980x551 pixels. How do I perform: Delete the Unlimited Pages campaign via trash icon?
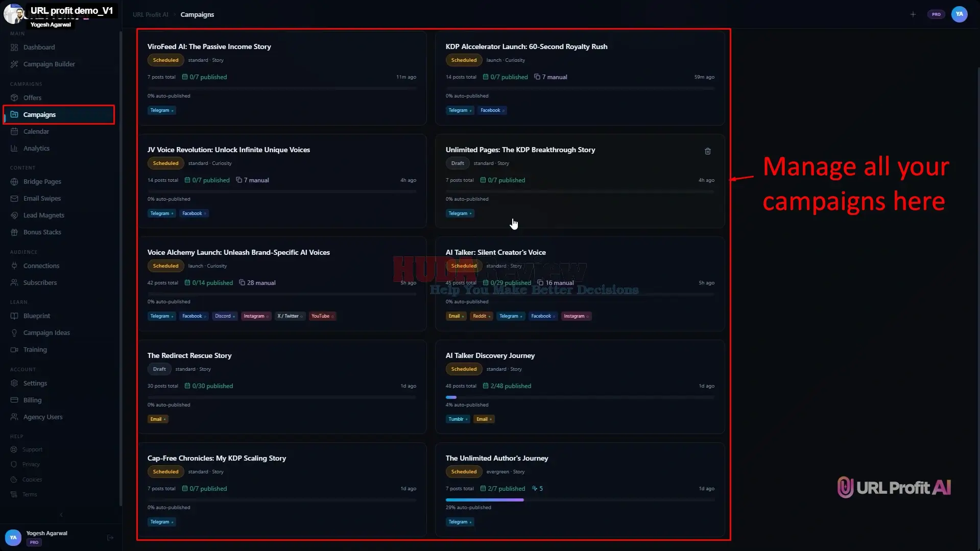click(x=708, y=151)
